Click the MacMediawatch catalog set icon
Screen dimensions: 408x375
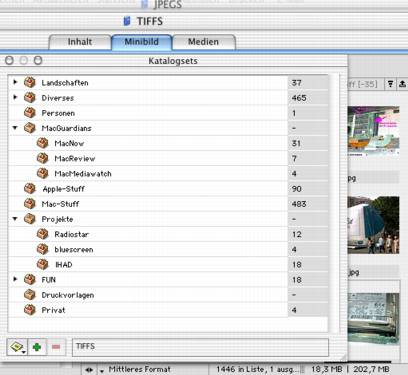click(x=42, y=173)
